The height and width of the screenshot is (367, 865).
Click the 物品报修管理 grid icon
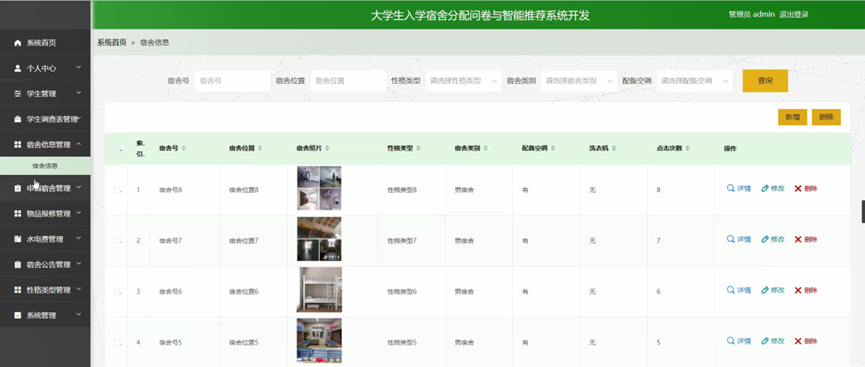pyautogui.click(x=18, y=214)
